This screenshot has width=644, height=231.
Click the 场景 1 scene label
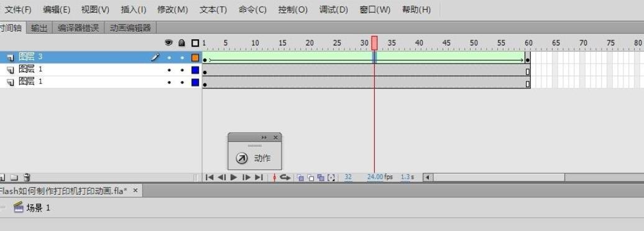tap(38, 207)
